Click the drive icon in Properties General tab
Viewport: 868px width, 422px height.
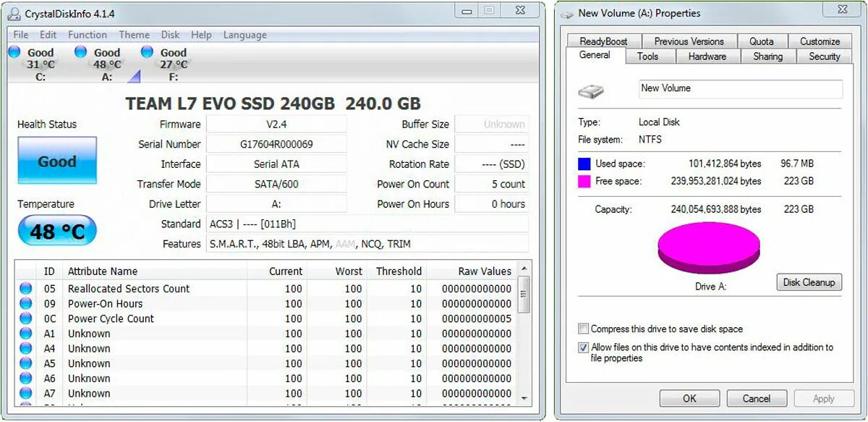tap(590, 91)
